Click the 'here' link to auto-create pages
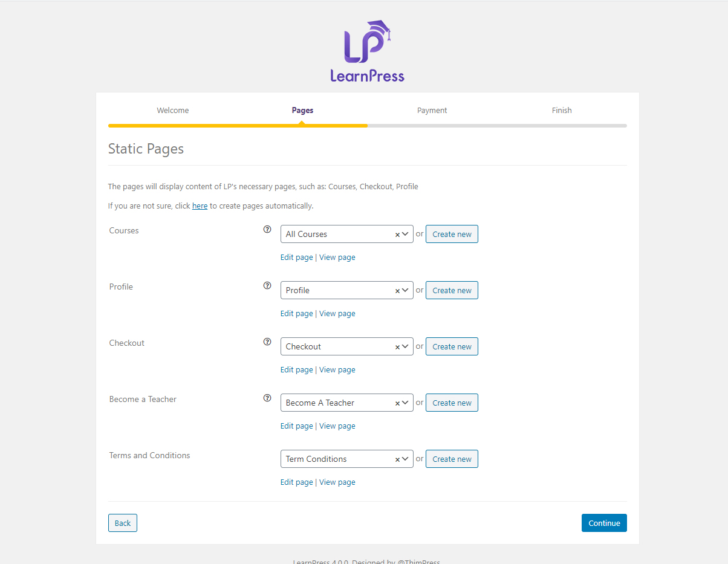Viewport: 728px width, 564px height. tap(200, 206)
